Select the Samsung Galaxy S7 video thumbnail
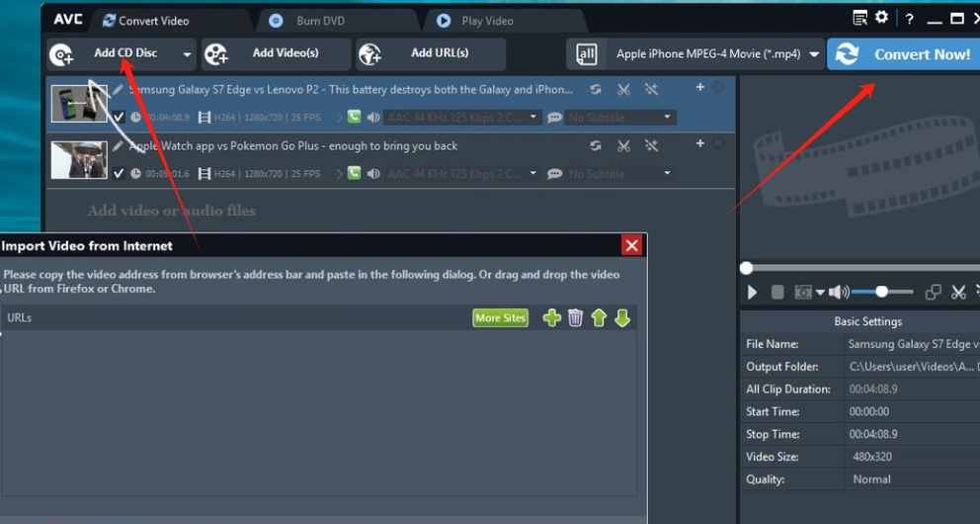Viewport: 980px width, 524px height. pos(79,103)
